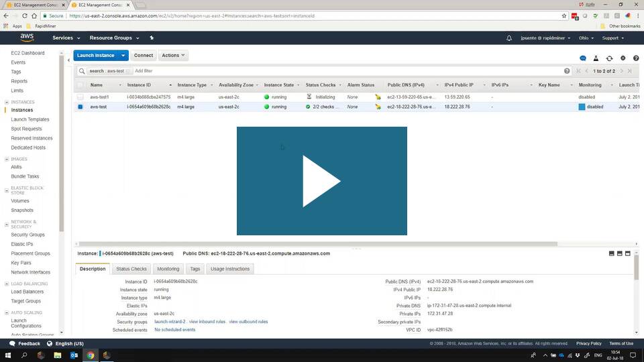Open Outlook from the taskbar
Image resolution: width=644 pixels, height=362 pixels.
coord(74,355)
